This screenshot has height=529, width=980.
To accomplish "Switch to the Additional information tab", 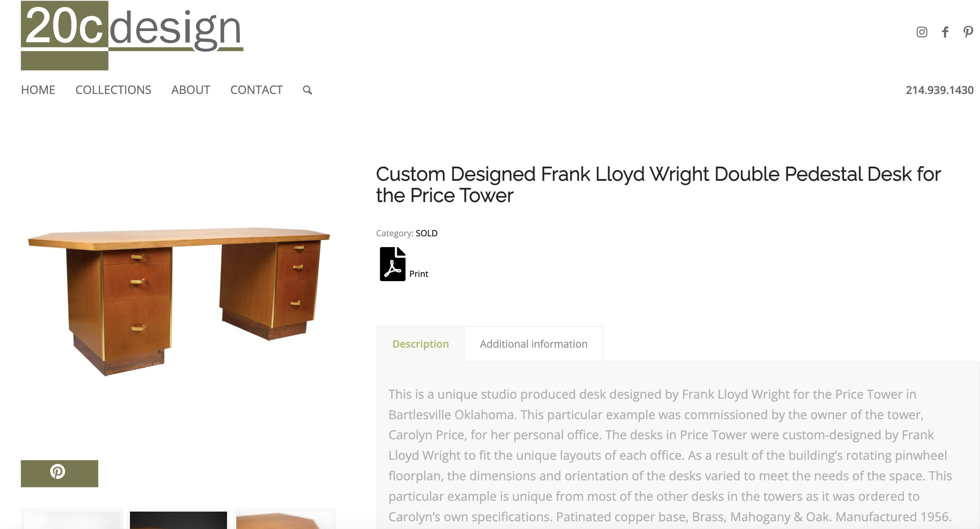I will [533, 344].
